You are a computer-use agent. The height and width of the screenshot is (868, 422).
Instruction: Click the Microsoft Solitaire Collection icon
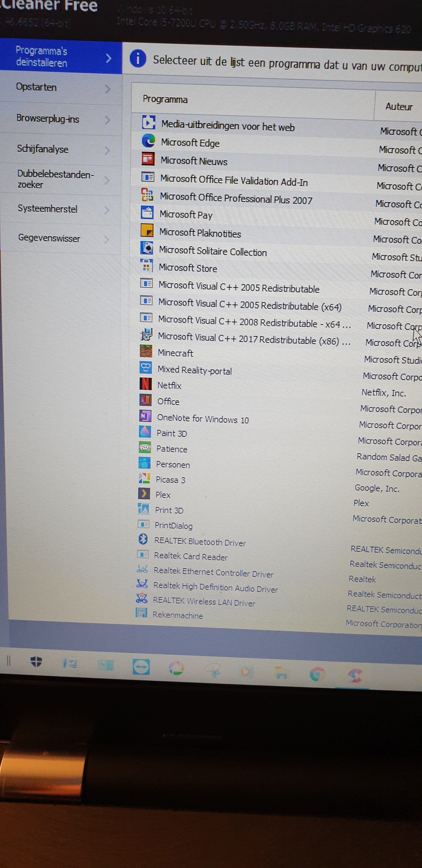point(147,248)
